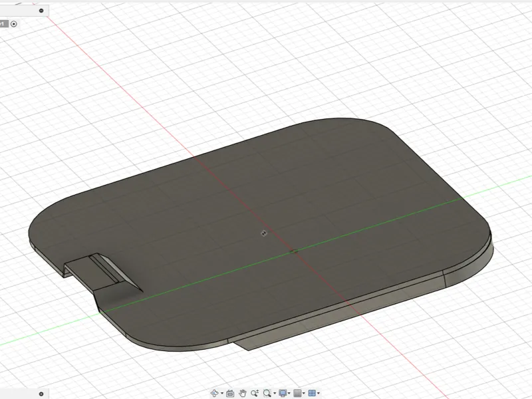Select the Zoom tool with plus-minus
532x399 pixels.
pos(255,393)
